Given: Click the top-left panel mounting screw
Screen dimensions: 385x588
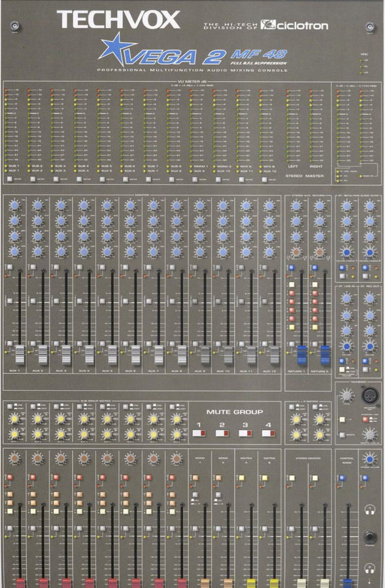Looking at the screenshot, I should (x=14, y=26).
